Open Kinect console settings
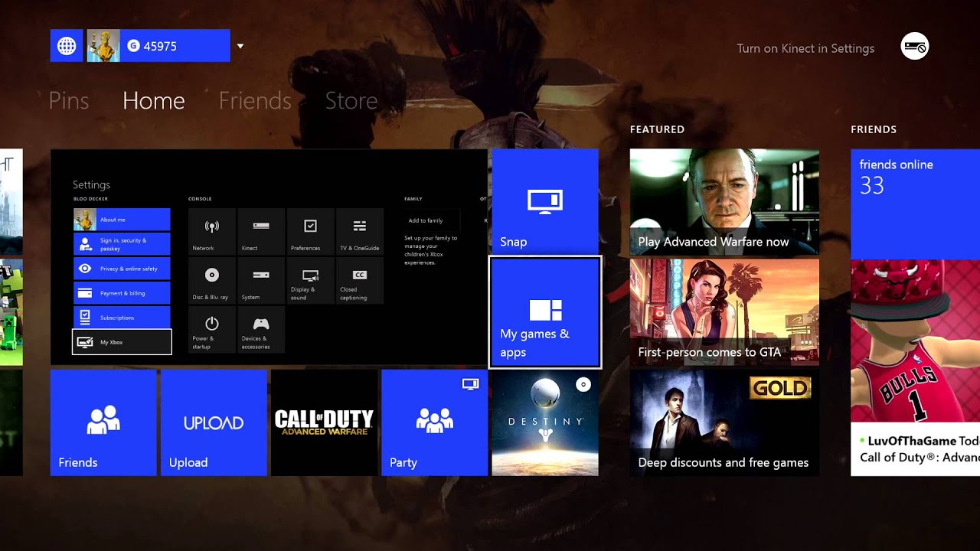The height and width of the screenshot is (551, 980). [261, 231]
